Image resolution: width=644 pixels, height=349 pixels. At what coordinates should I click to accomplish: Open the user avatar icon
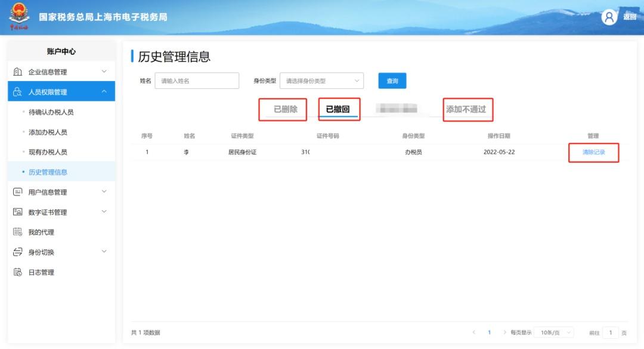(609, 17)
